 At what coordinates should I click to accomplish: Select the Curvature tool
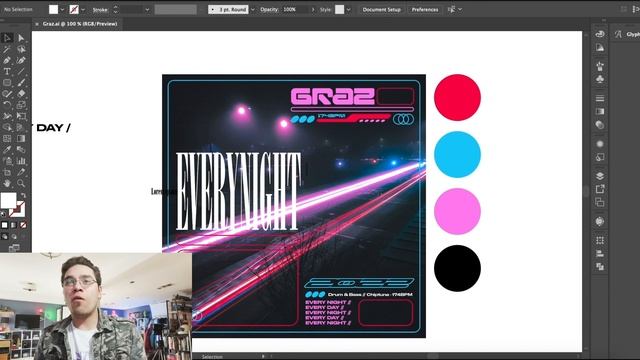21,60
